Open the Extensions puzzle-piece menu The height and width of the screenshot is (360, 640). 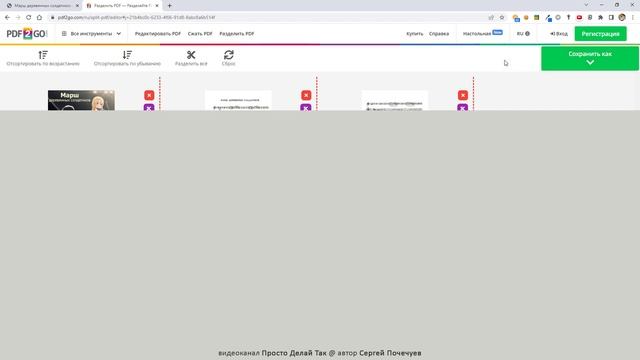pos(600,18)
